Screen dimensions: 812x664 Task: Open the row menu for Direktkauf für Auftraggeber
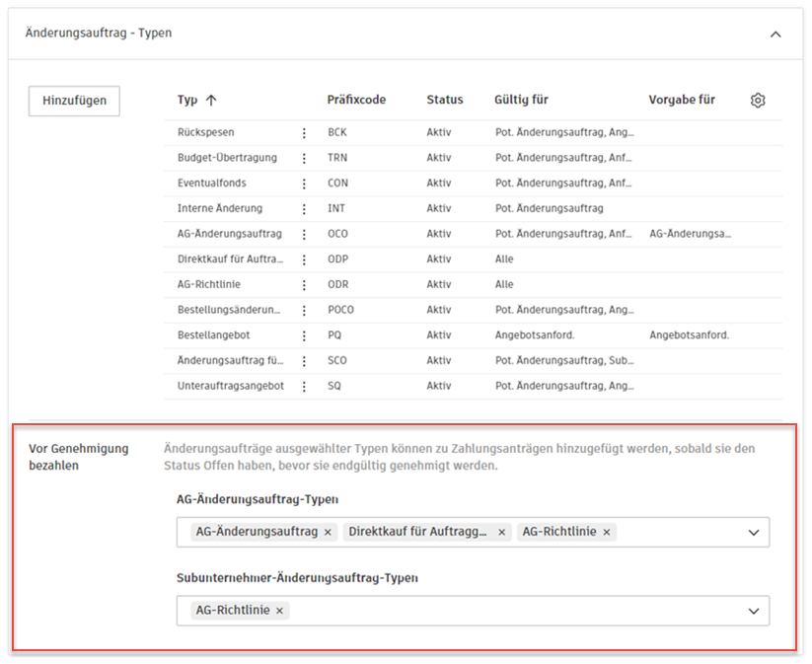tap(303, 258)
